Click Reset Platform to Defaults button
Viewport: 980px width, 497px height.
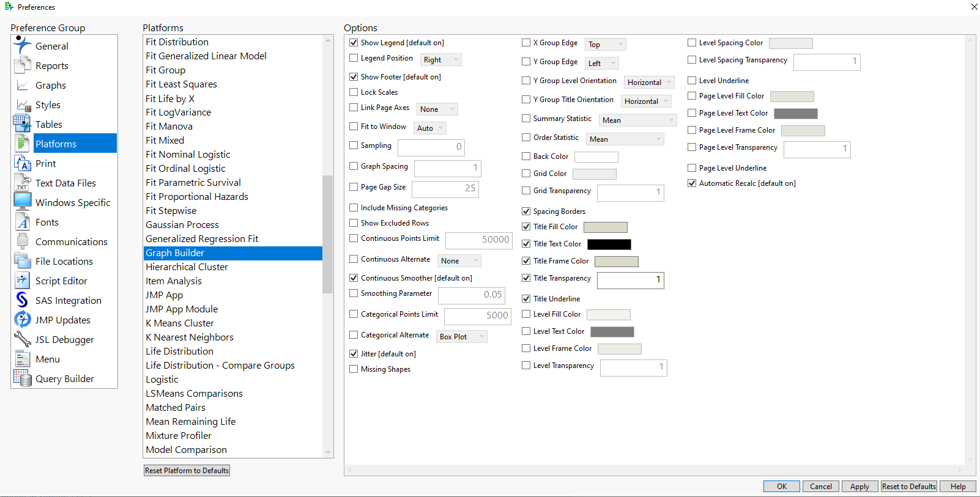click(187, 471)
